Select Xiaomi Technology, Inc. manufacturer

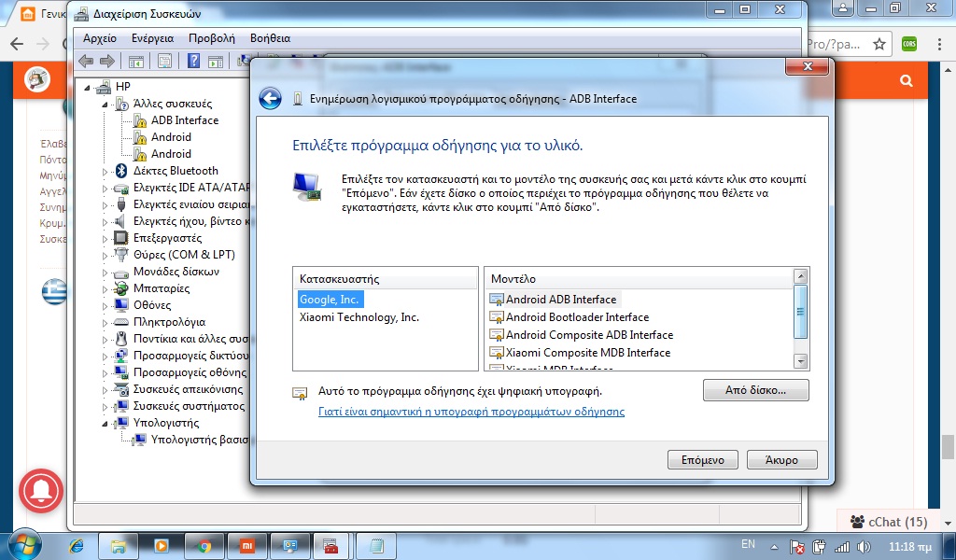(x=358, y=317)
